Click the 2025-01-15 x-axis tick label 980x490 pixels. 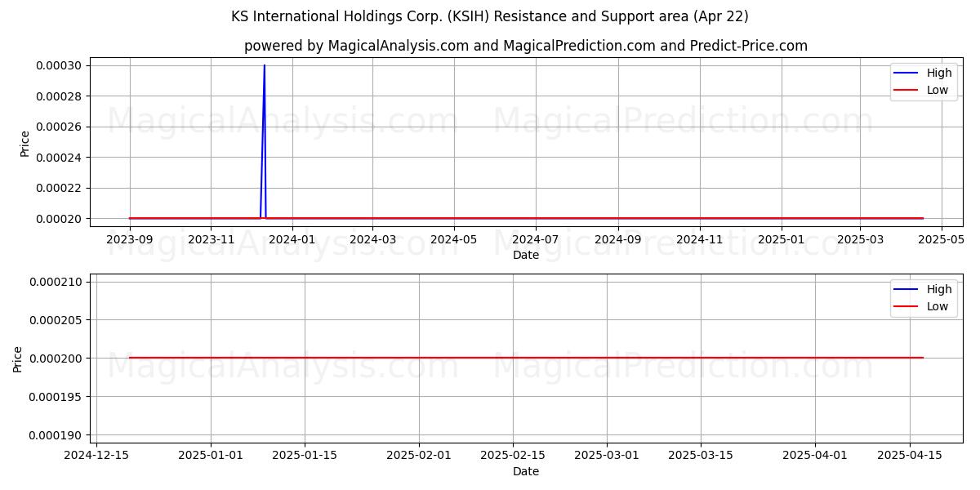click(305, 456)
